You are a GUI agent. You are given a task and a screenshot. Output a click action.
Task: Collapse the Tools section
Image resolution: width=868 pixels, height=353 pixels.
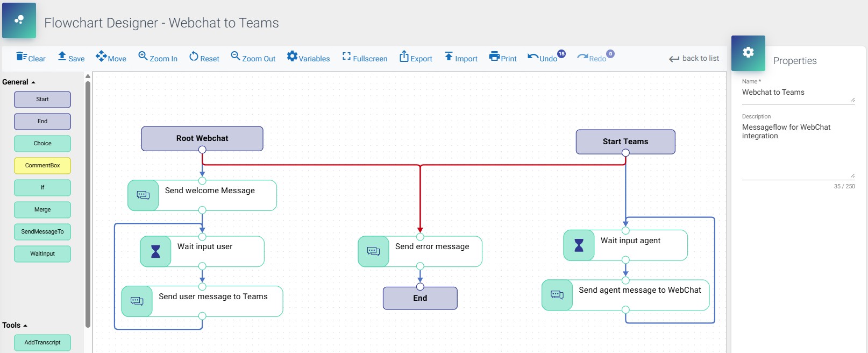tap(15, 326)
